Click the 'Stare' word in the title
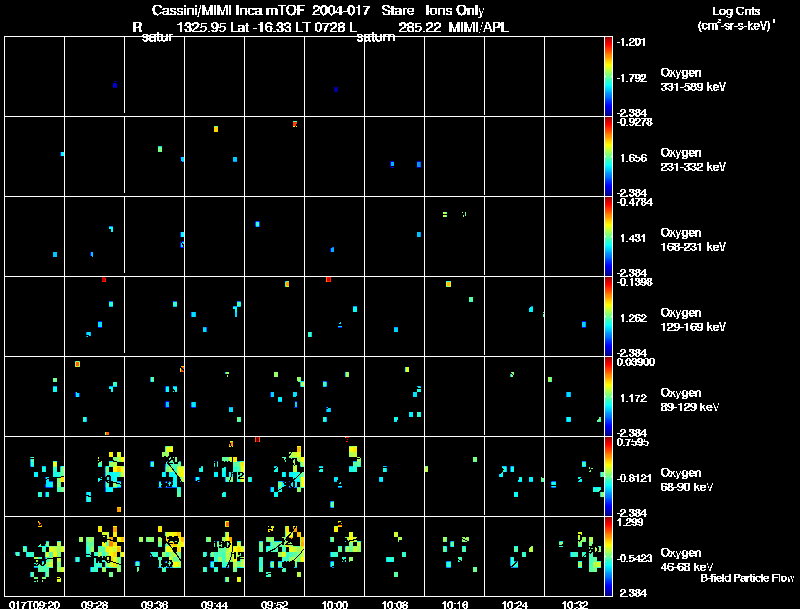Viewport: 800px width, 609px height. tap(397, 11)
